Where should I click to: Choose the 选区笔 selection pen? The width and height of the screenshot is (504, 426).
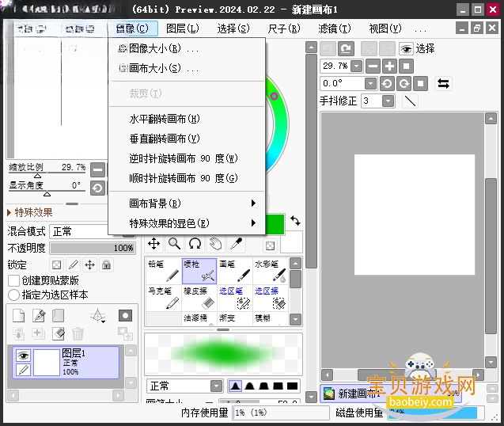[235, 298]
